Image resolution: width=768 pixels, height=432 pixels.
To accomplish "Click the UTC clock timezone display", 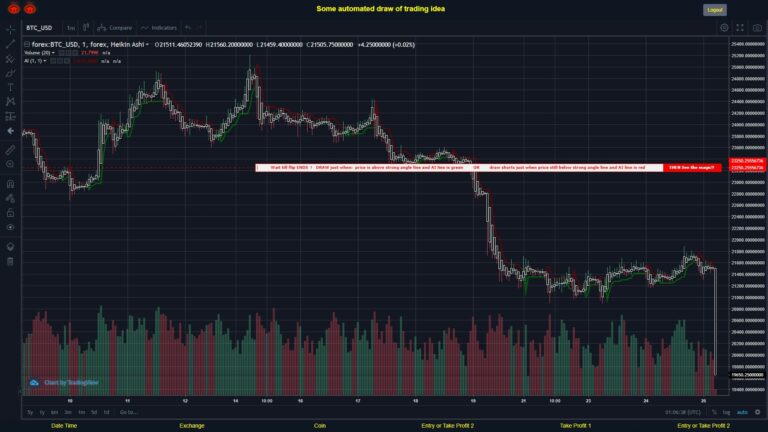I will tap(683, 412).
